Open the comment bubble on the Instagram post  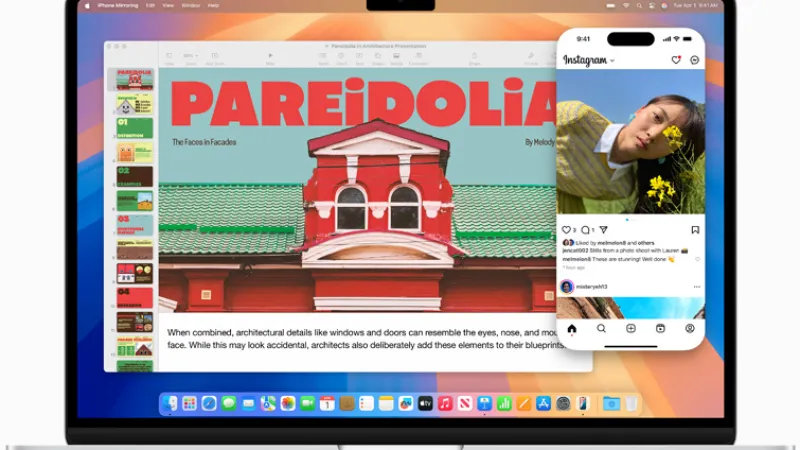585,230
